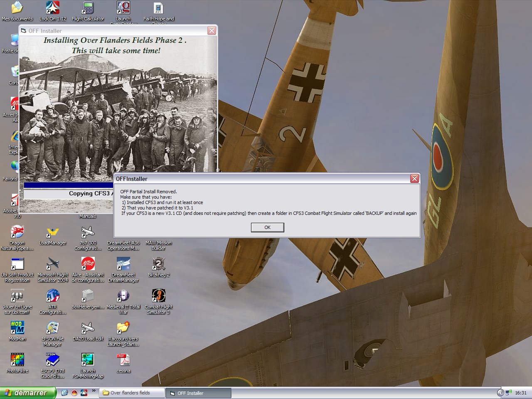
Task: Expand hidden system tray icons arrow
Action: coord(500,393)
